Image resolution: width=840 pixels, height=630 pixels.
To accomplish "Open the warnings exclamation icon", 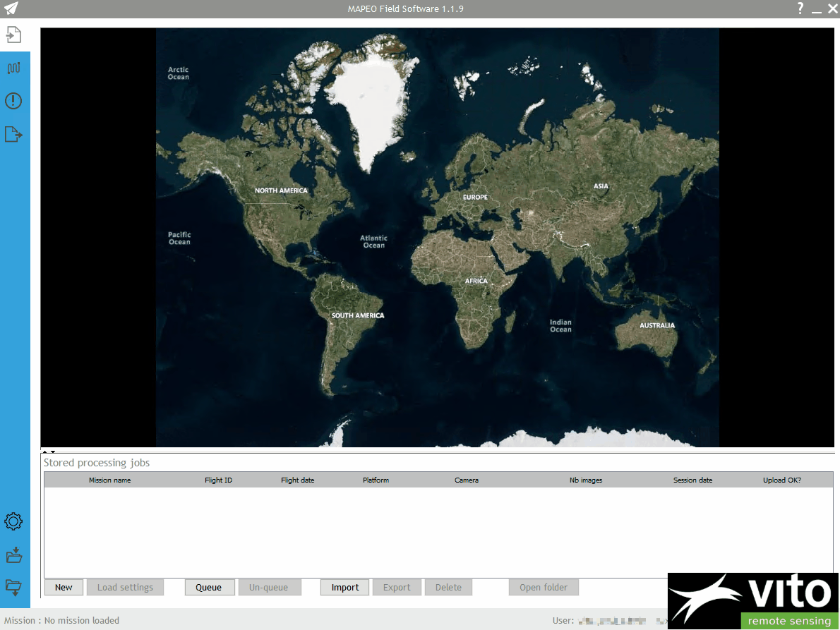I will pos(13,101).
